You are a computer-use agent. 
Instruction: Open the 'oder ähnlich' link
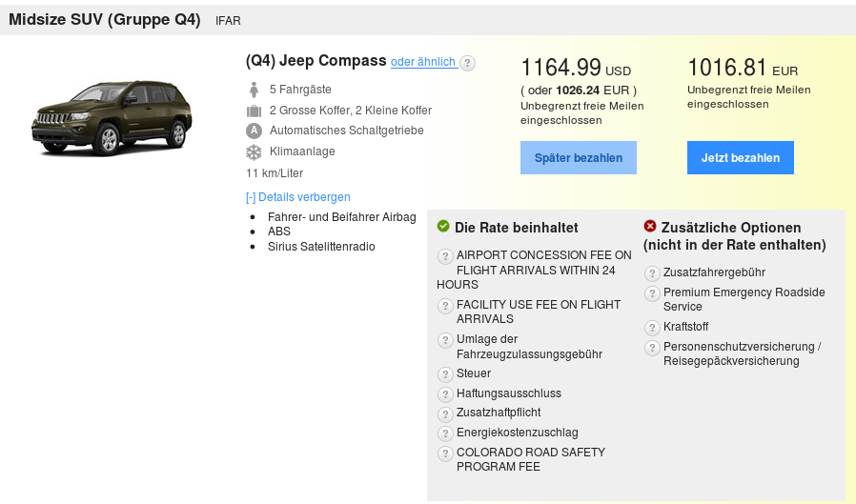point(423,62)
